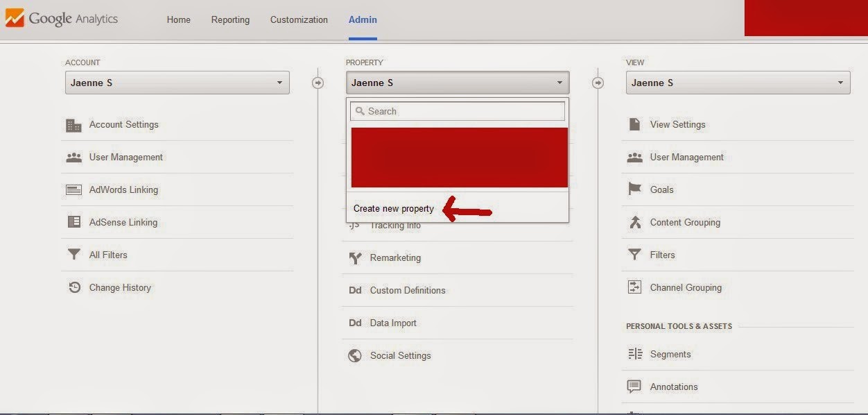Click the All Filters funnel icon
The height and width of the screenshot is (415, 868).
tap(73, 255)
